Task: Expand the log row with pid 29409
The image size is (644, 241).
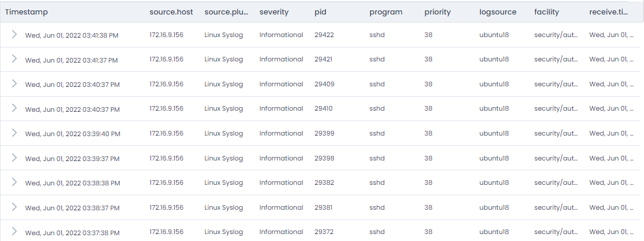Action: click(x=14, y=84)
